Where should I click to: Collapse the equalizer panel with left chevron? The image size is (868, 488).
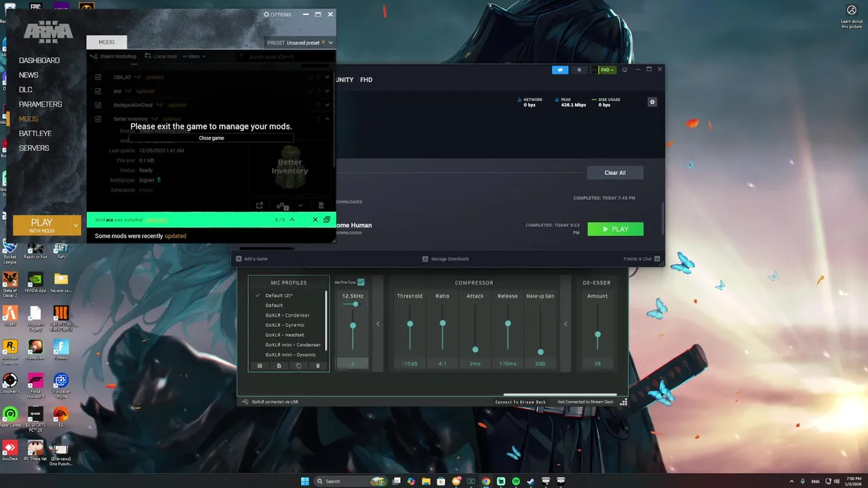[x=378, y=324]
